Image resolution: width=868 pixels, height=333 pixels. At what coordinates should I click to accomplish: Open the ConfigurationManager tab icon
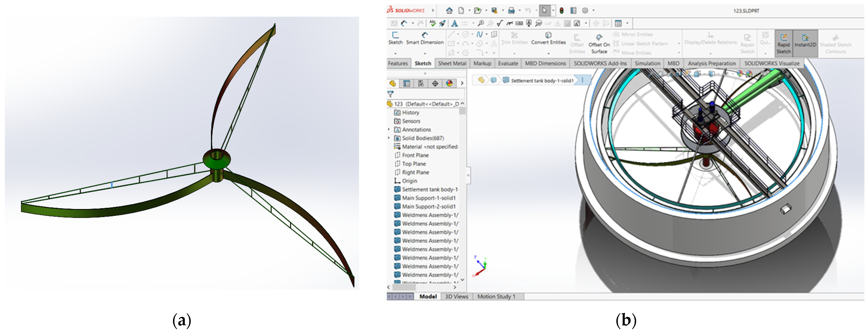click(x=421, y=84)
